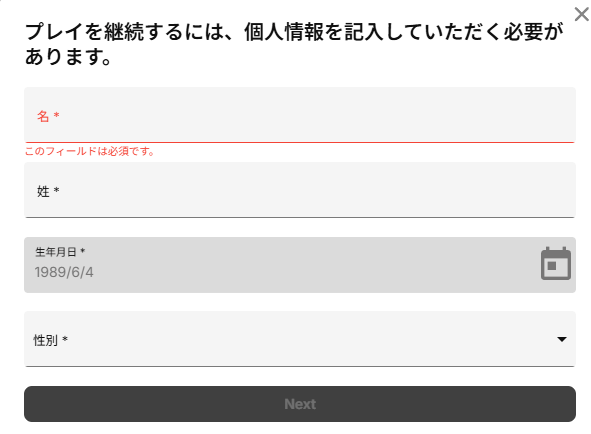The image size is (591, 434).
Task: Submit the form with Next button
Action: [300, 404]
